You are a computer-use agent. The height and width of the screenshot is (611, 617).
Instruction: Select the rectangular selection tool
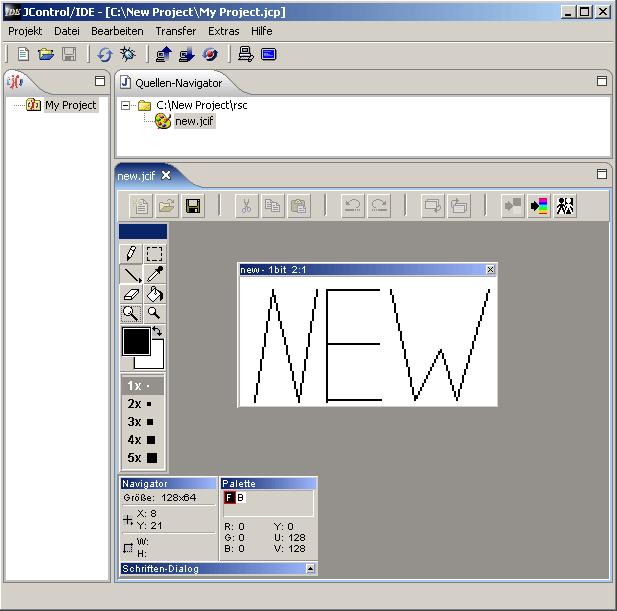pyautogui.click(x=154, y=254)
